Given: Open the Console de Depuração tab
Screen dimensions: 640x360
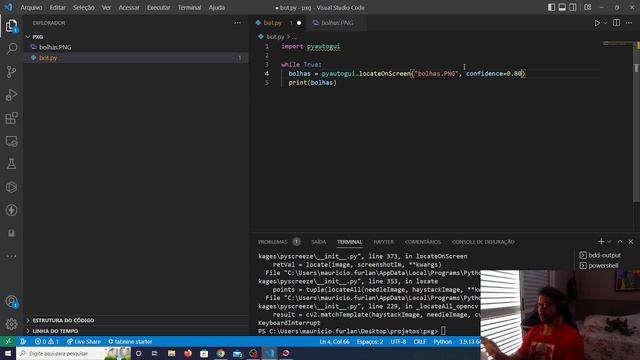Looking at the screenshot, I should (483, 242).
